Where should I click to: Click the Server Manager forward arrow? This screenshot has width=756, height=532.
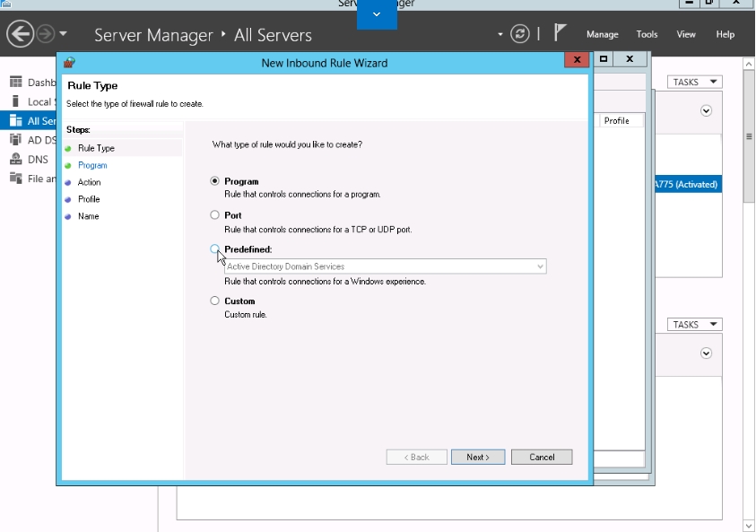[46, 34]
